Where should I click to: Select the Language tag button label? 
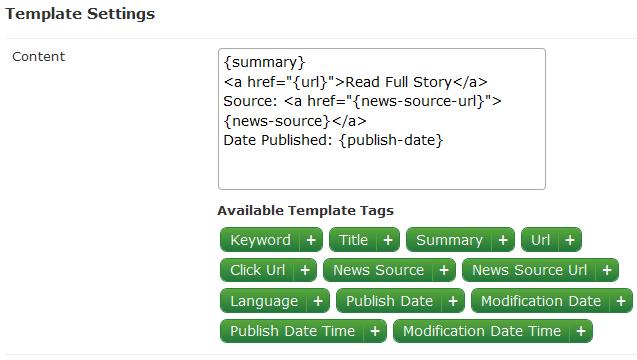[x=264, y=301]
